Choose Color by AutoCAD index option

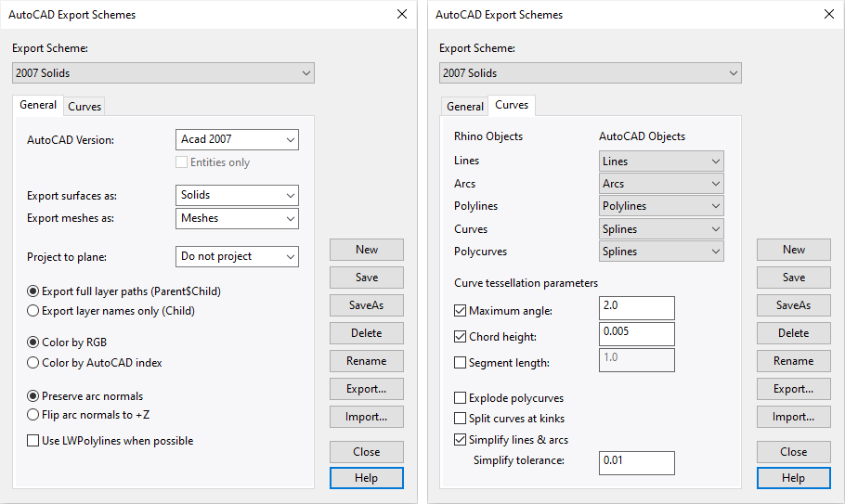tap(32, 362)
